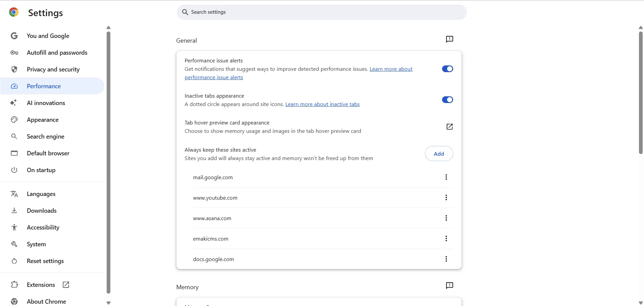This screenshot has width=644, height=306.
Task: Turn off Inactive tabs appearance toggle
Action: (447, 100)
